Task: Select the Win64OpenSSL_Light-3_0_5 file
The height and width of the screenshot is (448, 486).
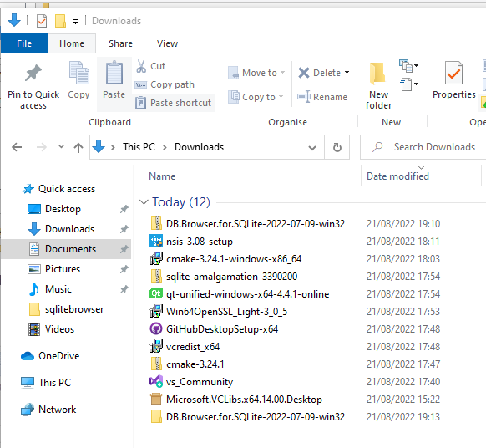Action: (x=226, y=312)
